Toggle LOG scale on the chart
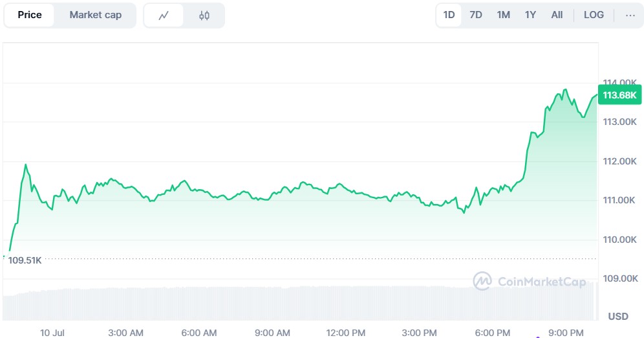Screen dimensions: 644x338 click(x=594, y=15)
